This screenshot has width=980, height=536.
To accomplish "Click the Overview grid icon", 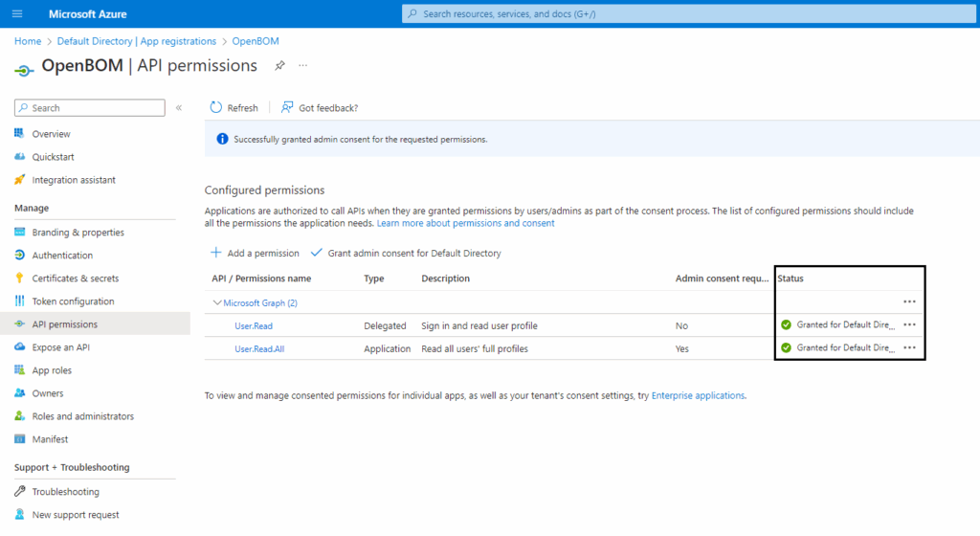I will point(19,134).
